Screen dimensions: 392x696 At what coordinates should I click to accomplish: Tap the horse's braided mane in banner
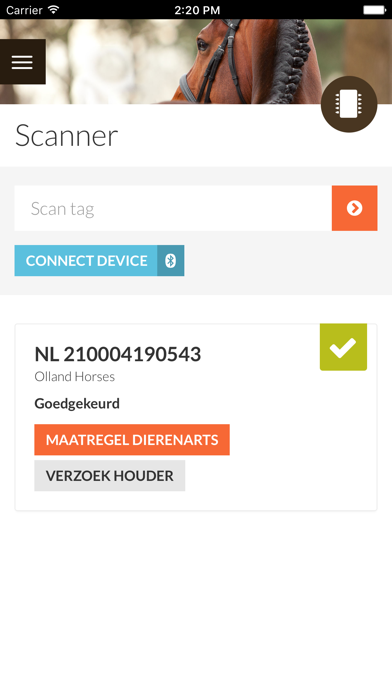tap(291, 60)
